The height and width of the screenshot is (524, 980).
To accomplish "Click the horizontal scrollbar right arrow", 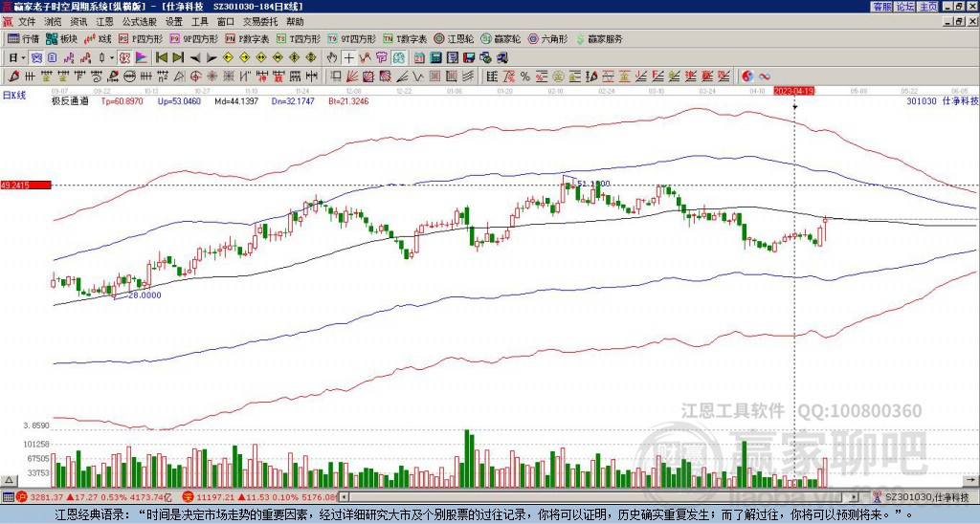I will (855, 497).
